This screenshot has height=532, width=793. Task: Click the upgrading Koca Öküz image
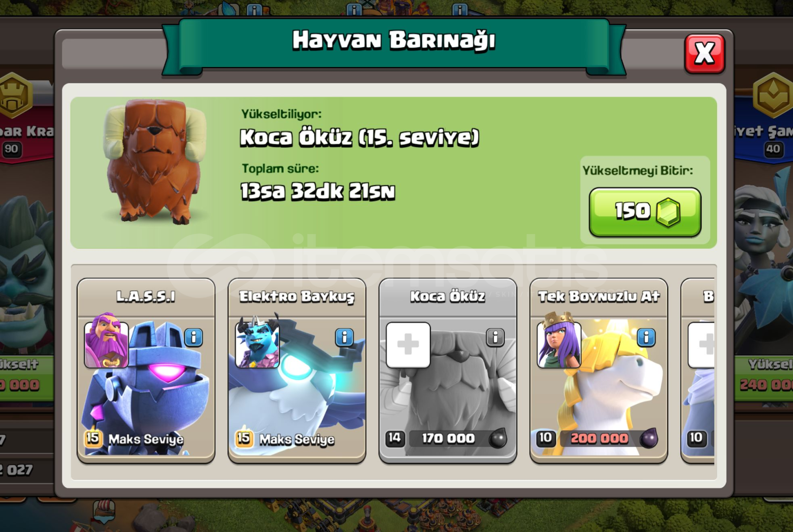[154, 161]
